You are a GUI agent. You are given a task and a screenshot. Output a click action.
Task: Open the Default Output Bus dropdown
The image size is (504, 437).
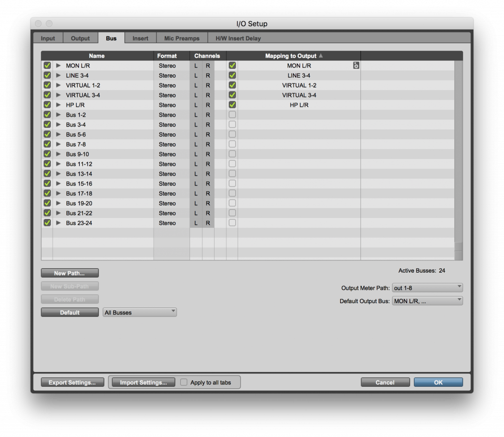tap(427, 301)
